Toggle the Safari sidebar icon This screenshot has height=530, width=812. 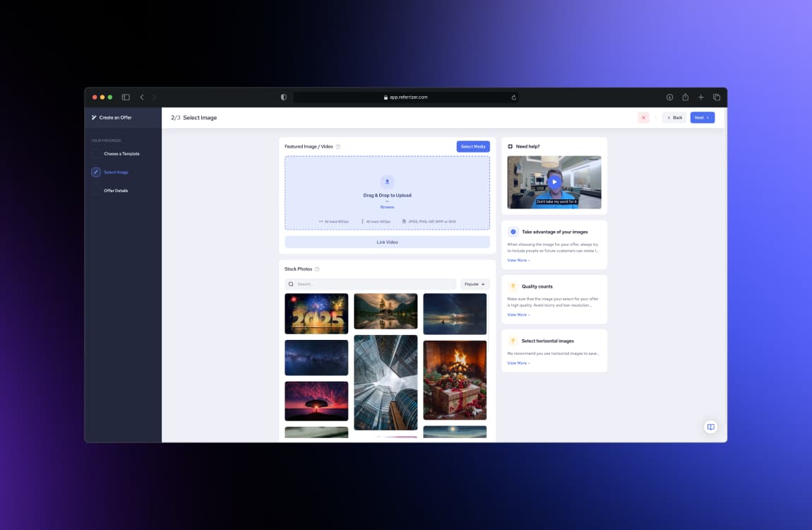point(125,97)
